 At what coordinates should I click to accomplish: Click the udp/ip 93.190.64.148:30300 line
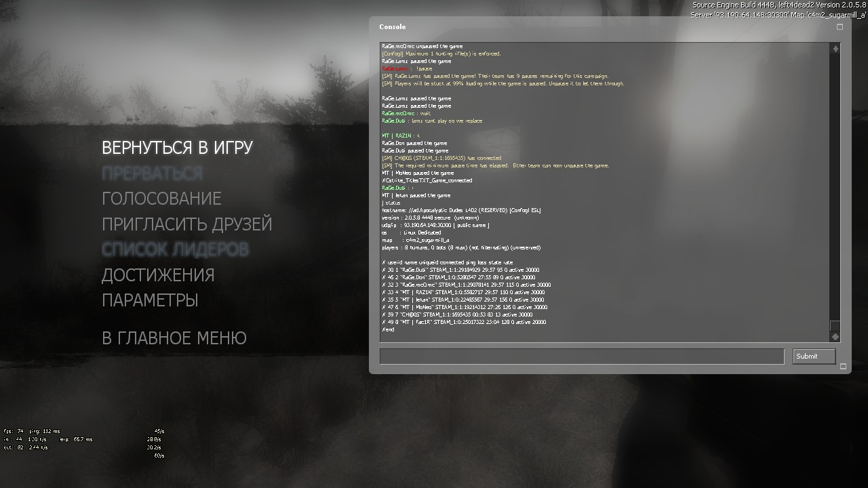435,225
